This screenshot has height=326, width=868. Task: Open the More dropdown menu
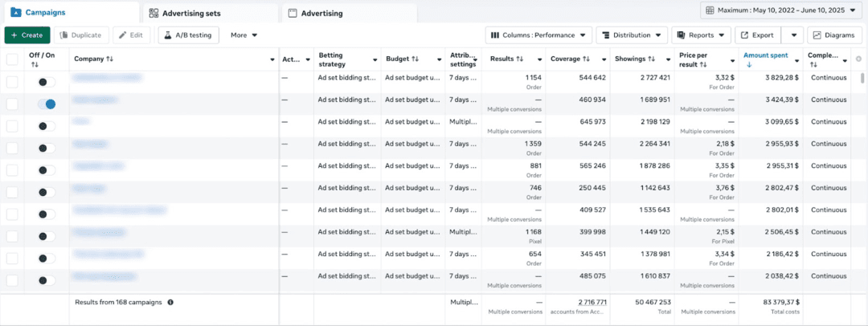(244, 35)
